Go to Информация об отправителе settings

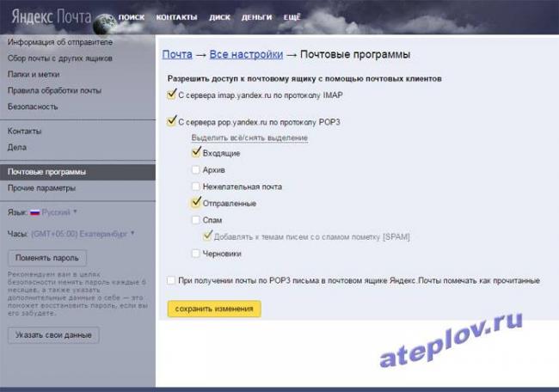point(60,42)
